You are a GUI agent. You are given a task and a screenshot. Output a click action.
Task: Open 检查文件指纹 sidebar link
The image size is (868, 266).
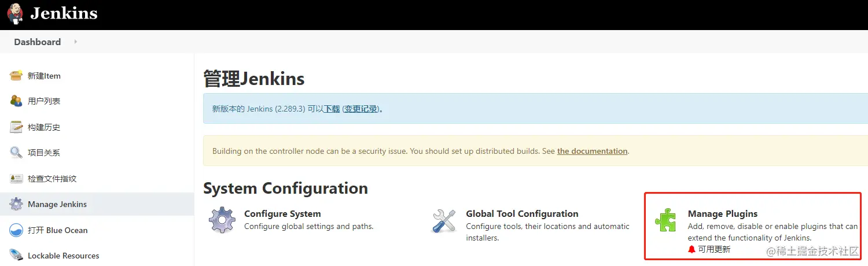pos(52,179)
